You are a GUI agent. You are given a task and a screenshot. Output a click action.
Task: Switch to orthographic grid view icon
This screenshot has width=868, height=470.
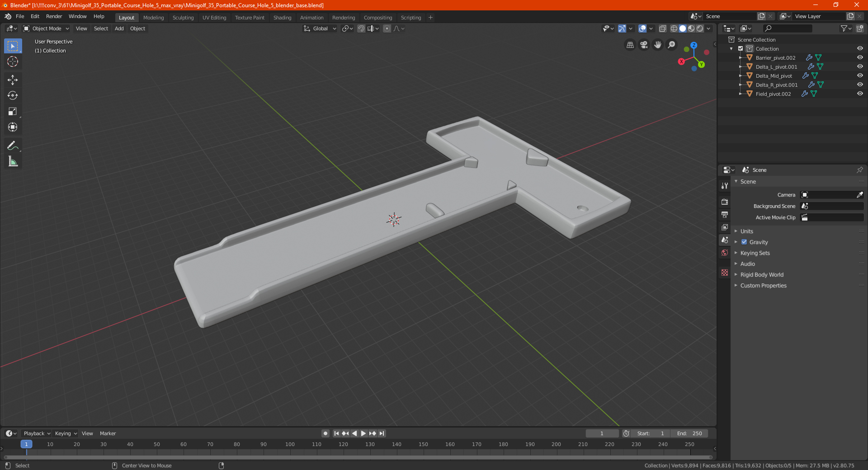click(630, 45)
